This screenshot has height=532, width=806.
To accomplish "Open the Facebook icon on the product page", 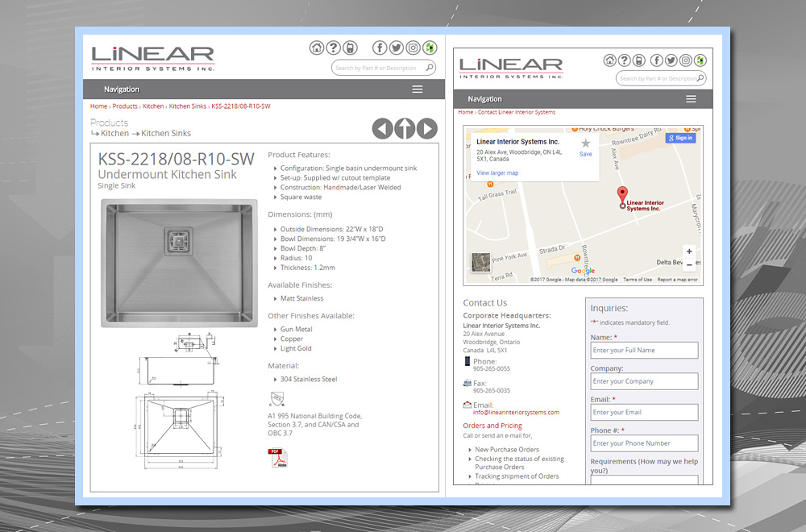I will click(x=380, y=48).
